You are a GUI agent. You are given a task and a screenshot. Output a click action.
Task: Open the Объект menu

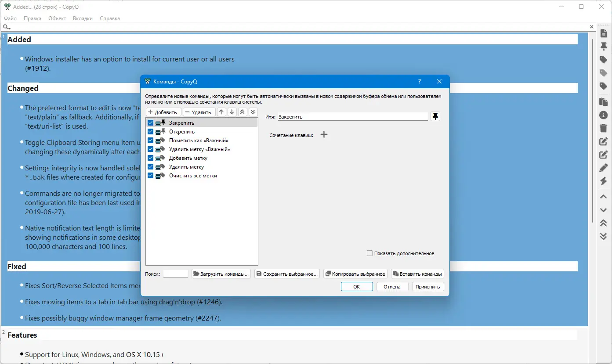57,18
